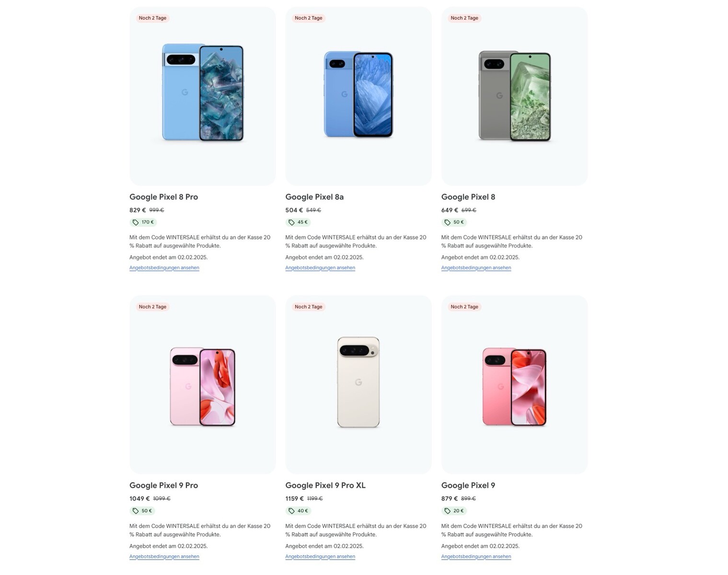Image resolution: width=728 pixels, height=575 pixels.
Task: Open Angebotsbedingungen link for Pixel 9 Pro XL
Action: pyautogui.click(x=320, y=556)
